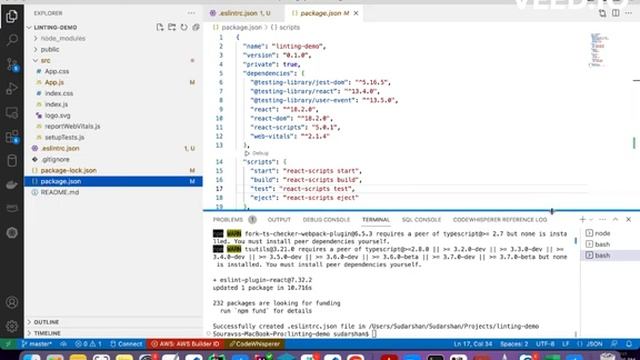Open Remote Explorer view in activity bar
The height and width of the screenshot is (360, 640).
click(x=12, y=112)
